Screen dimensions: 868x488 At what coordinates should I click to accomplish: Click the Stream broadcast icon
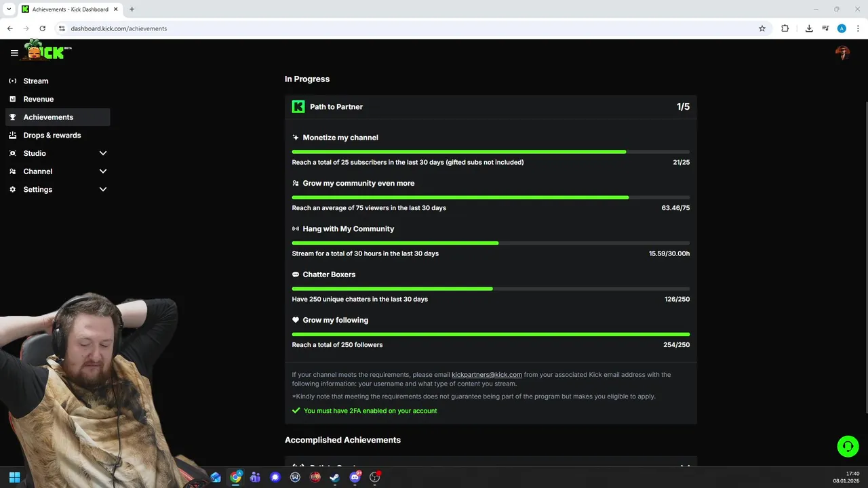click(13, 81)
